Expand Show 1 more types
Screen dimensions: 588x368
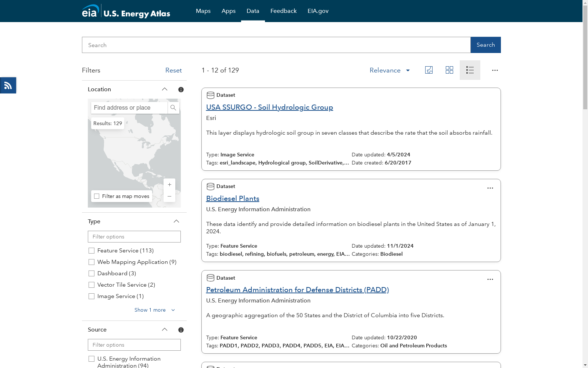point(155,310)
